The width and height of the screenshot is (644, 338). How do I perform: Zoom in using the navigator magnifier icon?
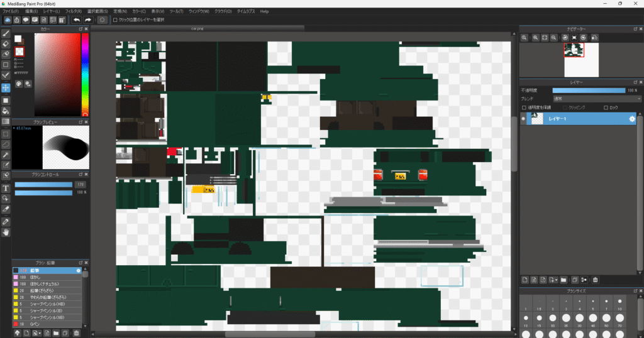[x=524, y=38]
